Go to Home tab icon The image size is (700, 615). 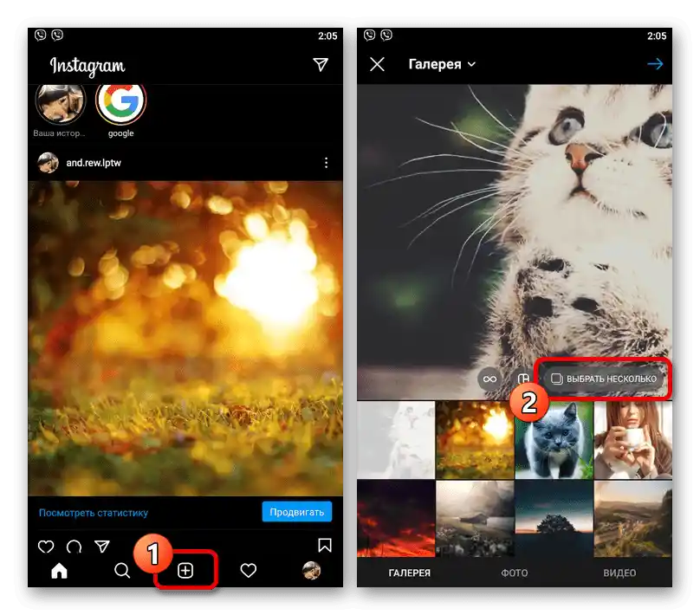59,571
